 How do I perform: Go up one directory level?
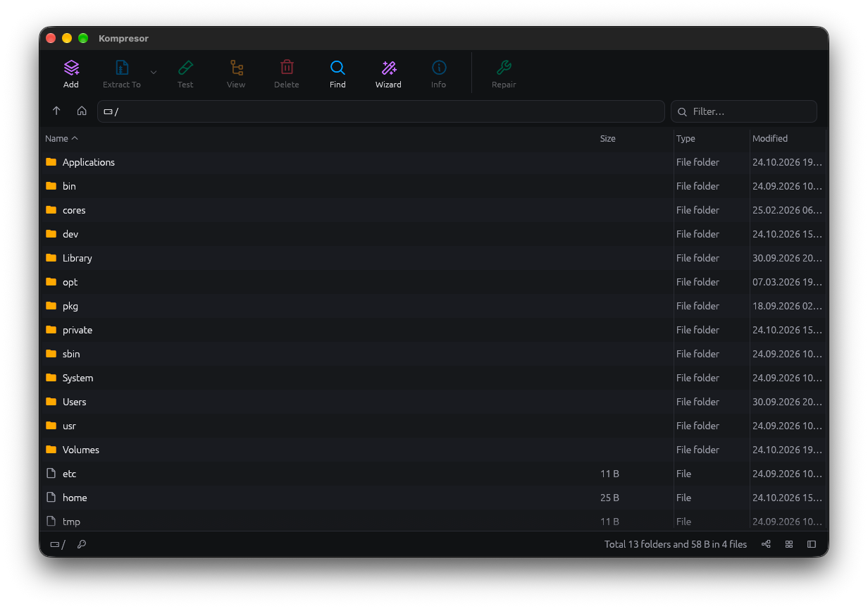56,111
